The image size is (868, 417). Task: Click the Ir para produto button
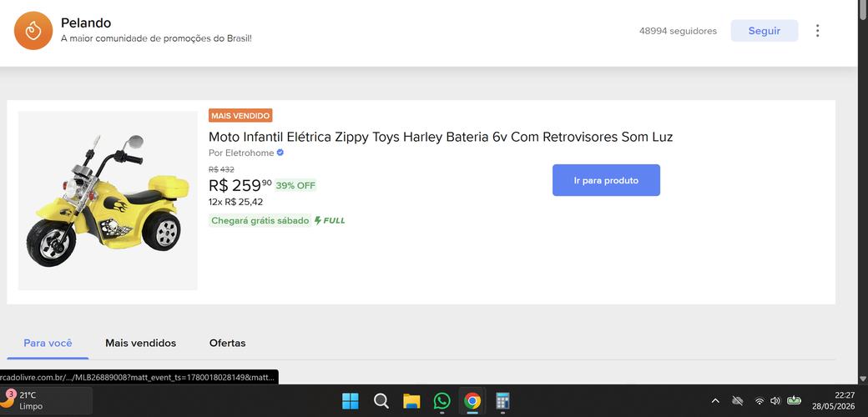tap(606, 180)
